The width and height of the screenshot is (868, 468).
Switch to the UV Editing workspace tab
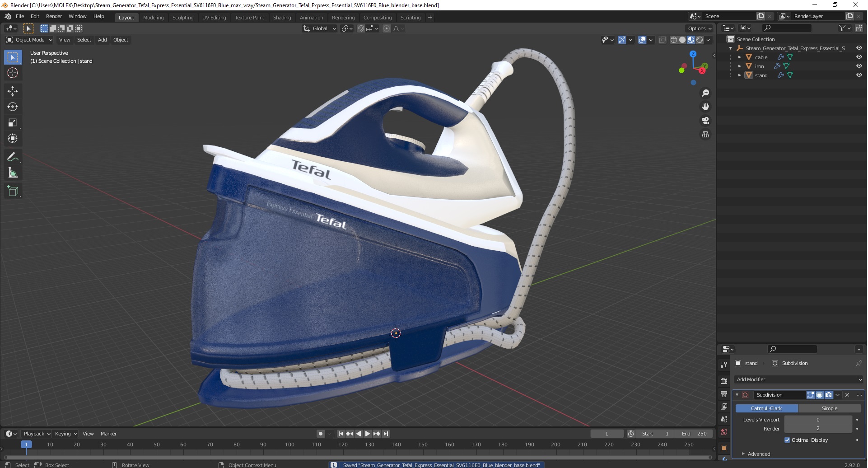click(214, 18)
